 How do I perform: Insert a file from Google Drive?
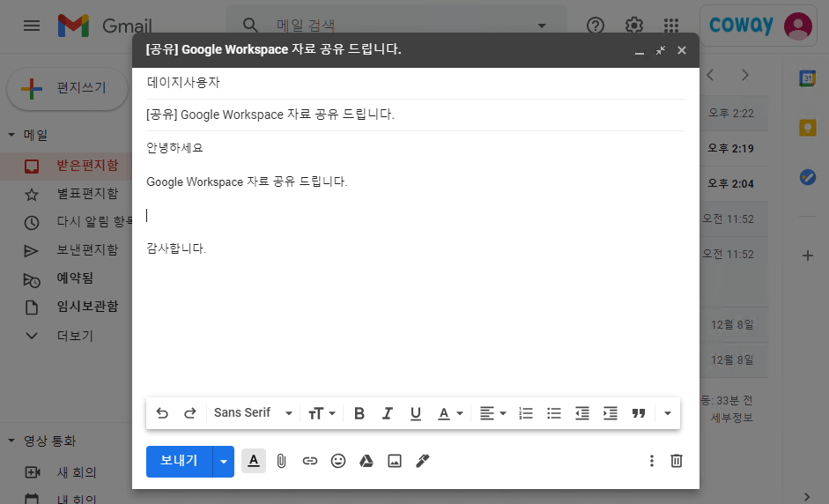(x=366, y=461)
